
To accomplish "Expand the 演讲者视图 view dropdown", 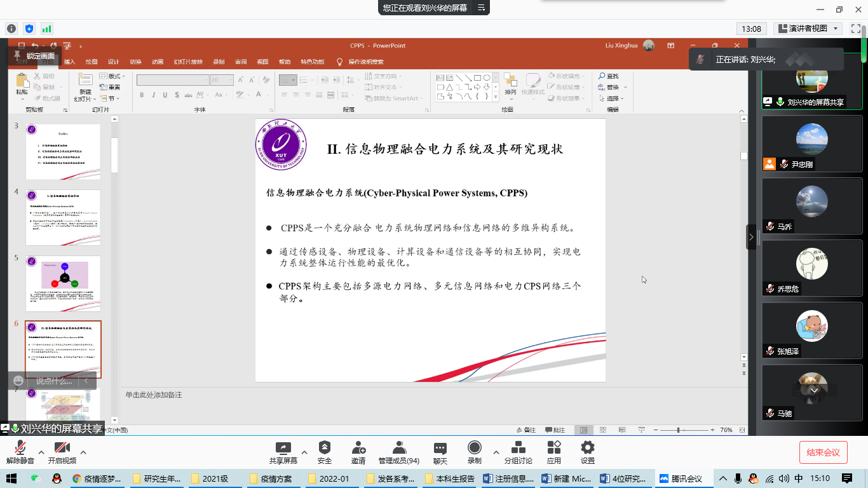I will 808,29.
